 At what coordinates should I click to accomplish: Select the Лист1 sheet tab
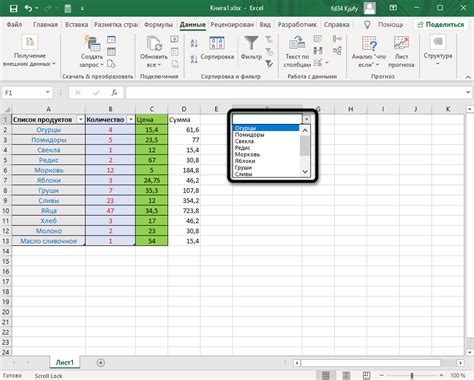[x=65, y=362]
